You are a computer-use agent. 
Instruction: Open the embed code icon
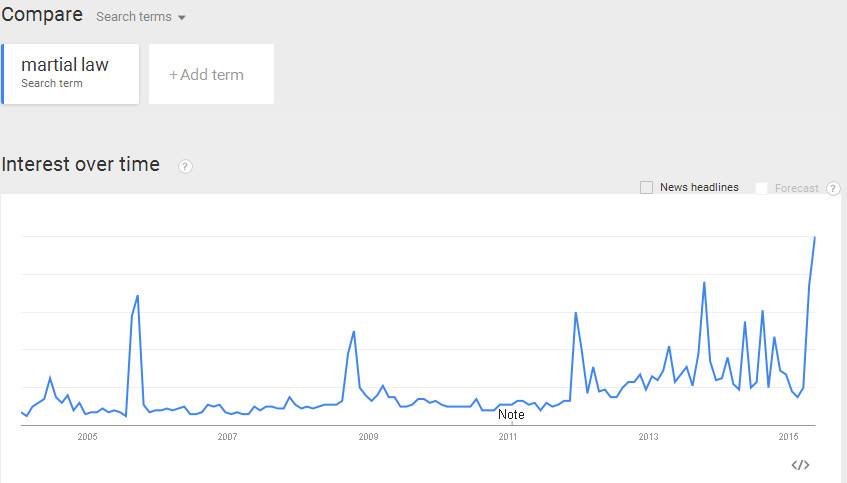click(800, 464)
